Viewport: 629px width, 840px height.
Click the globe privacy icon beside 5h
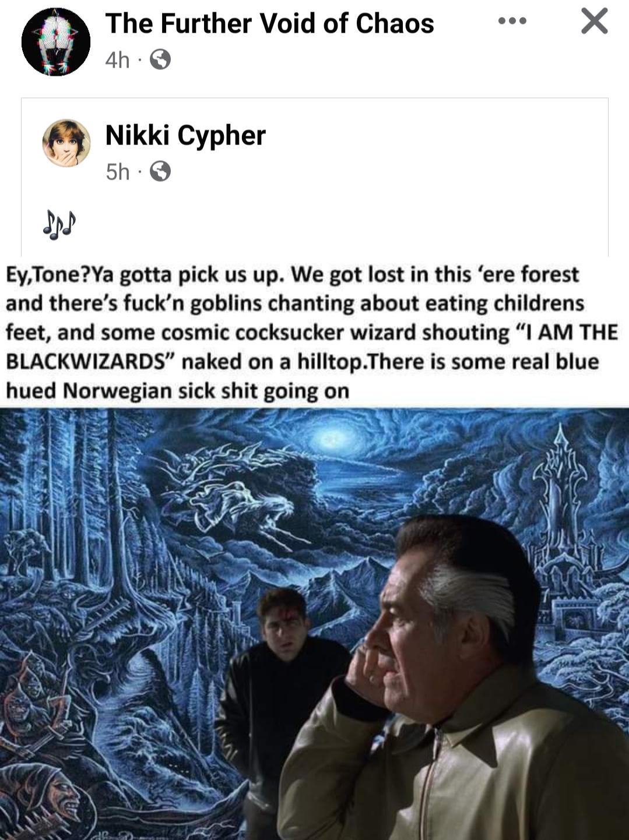160,172
